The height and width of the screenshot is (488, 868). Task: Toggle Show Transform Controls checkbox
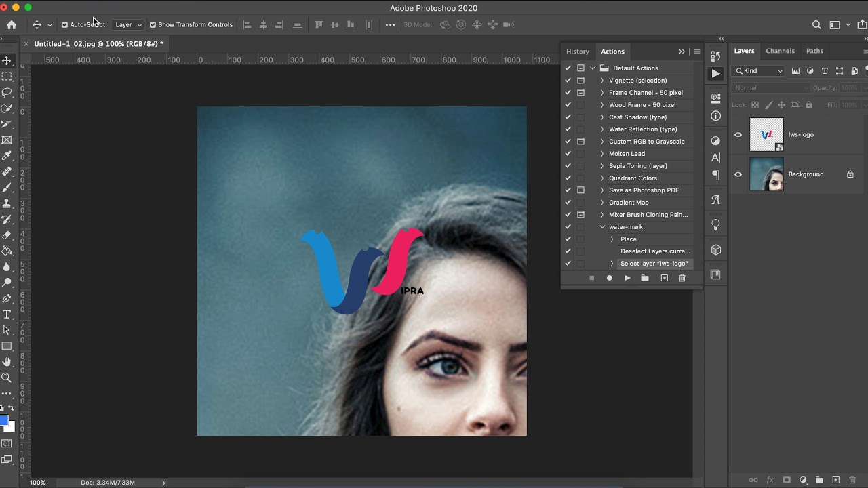click(153, 24)
